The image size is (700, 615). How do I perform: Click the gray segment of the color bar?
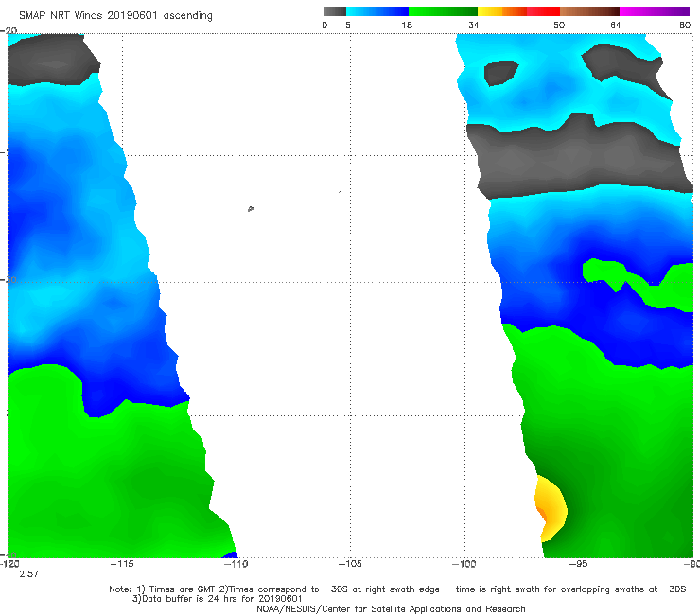[x=335, y=11]
